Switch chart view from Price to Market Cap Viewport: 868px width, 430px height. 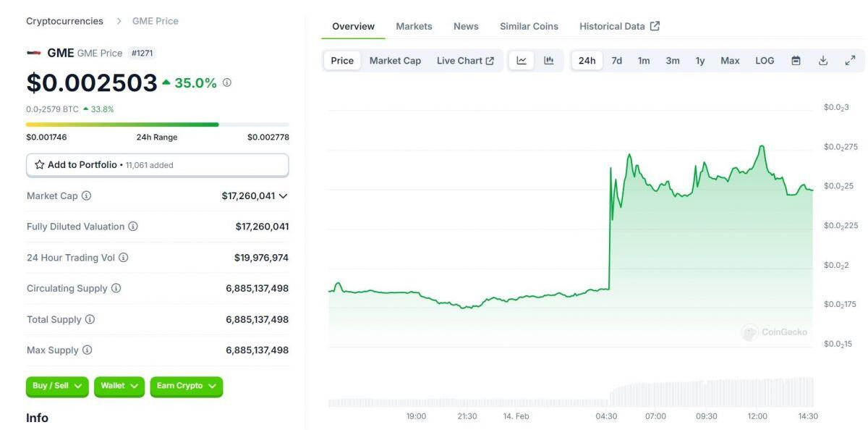click(x=395, y=60)
